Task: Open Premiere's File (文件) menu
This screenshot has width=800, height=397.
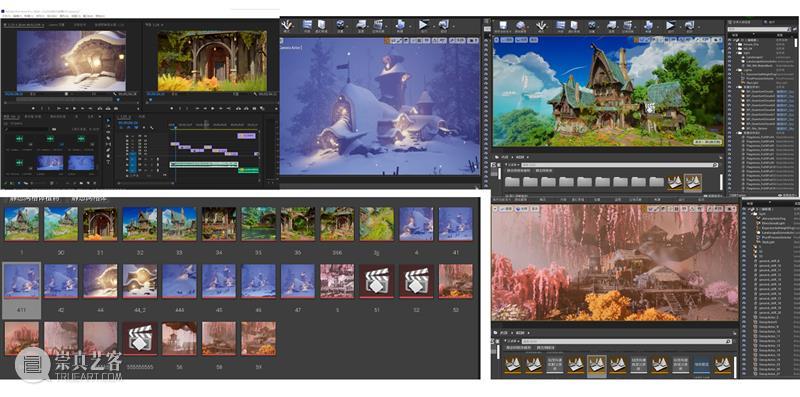Action: (x=6, y=16)
